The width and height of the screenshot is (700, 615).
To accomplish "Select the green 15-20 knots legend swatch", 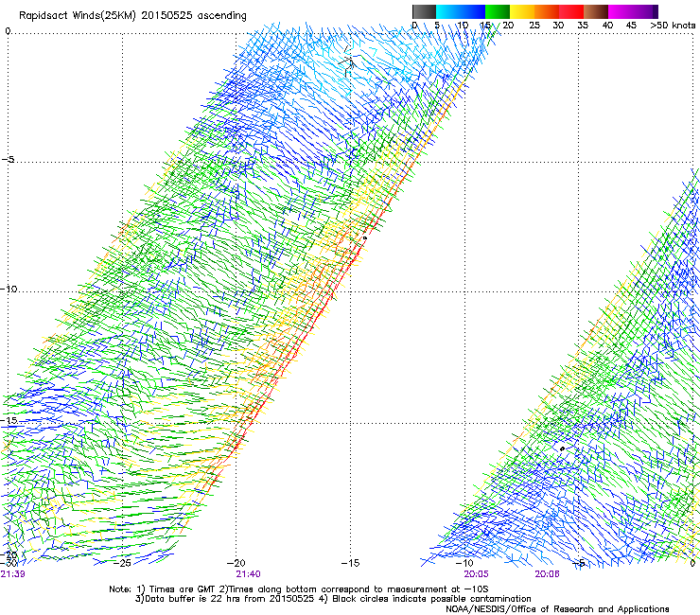I will [498, 11].
